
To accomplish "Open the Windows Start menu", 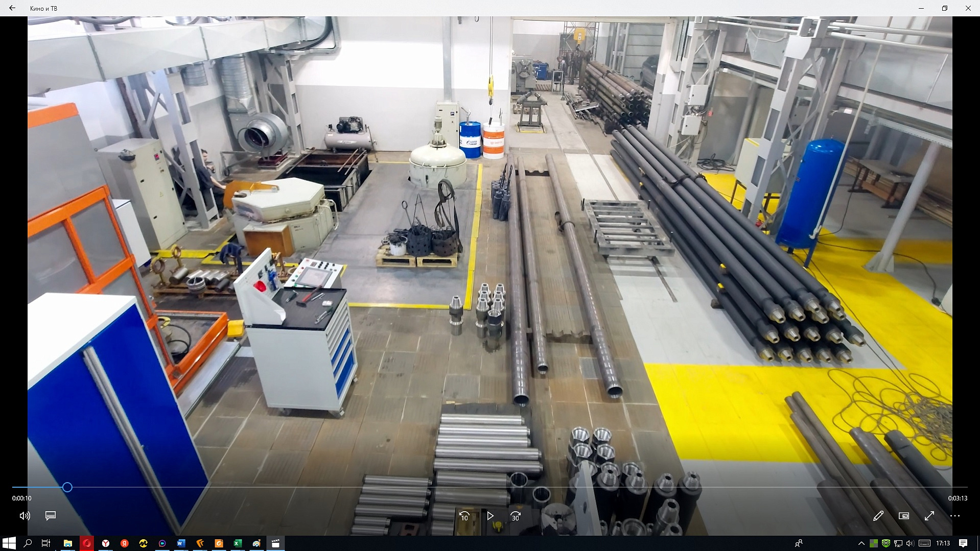I will tap(9, 543).
